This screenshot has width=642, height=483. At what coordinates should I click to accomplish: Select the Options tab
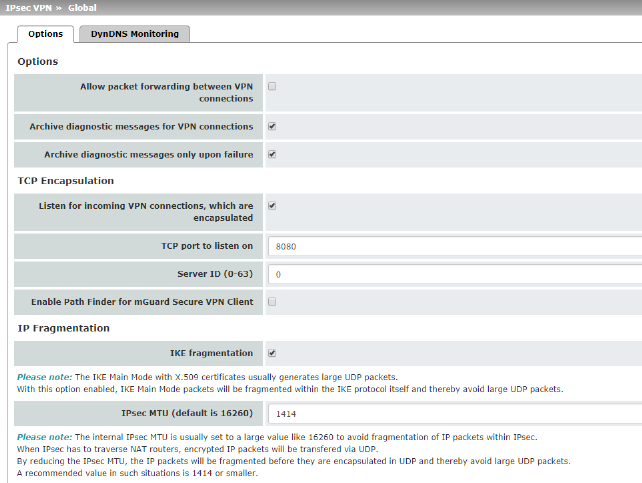click(x=45, y=34)
